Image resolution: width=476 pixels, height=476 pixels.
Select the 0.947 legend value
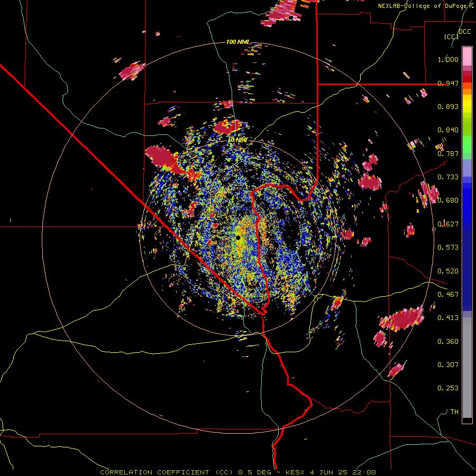(448, 83)
